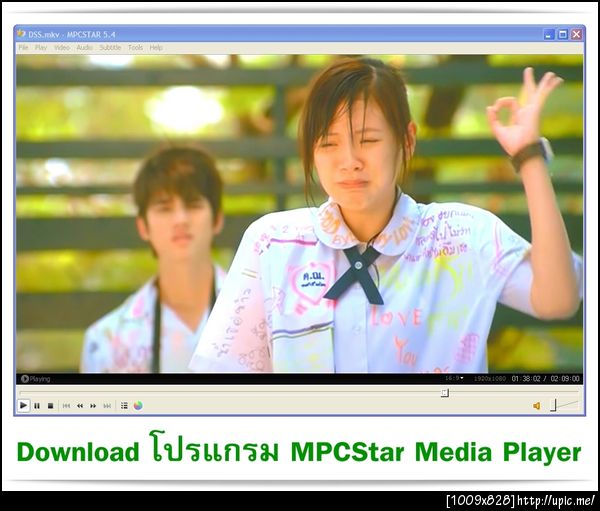Stop the video with the Stop button
This screenshot has height=511, width=600.
point(50,406)
